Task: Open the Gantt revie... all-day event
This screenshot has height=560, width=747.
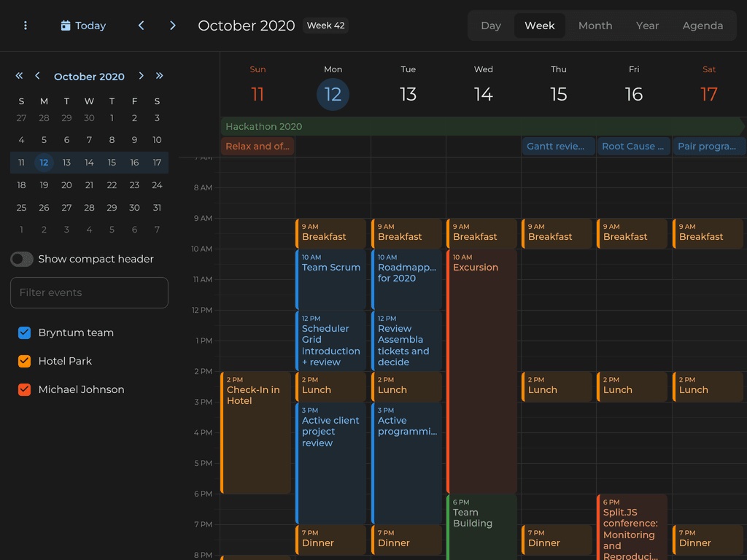Action: tap(558, 146)
